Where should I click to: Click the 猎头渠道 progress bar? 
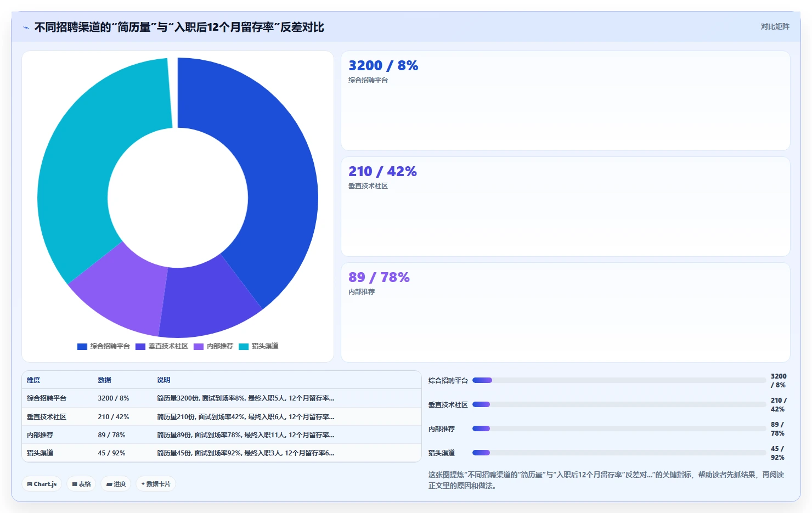[619, 453]
